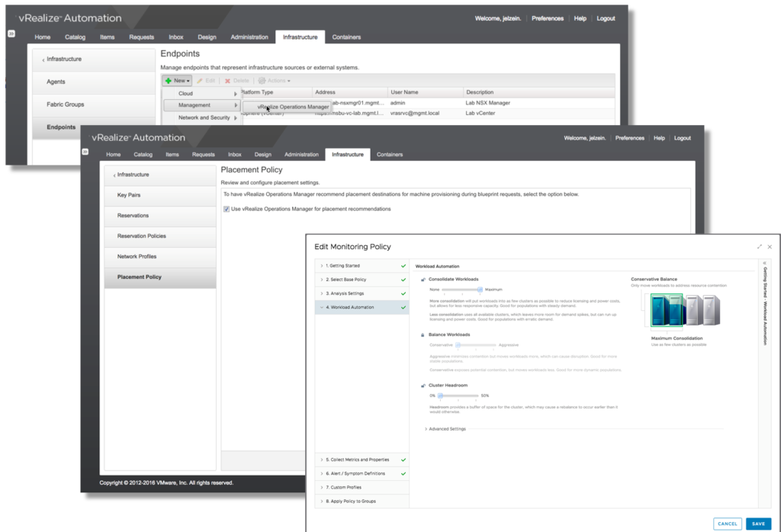This screenshot has height=532, width=781.
Task: Click the unlock icon beside Cluster Headroom
Action: (423, 385)
